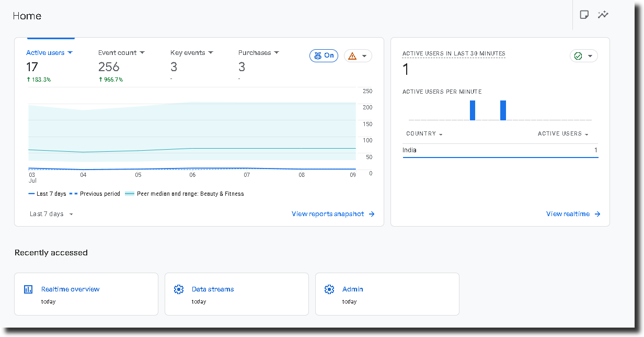
Task: Open the Data streams recent card
Action: pyautogui.click(x=237, y=294)
